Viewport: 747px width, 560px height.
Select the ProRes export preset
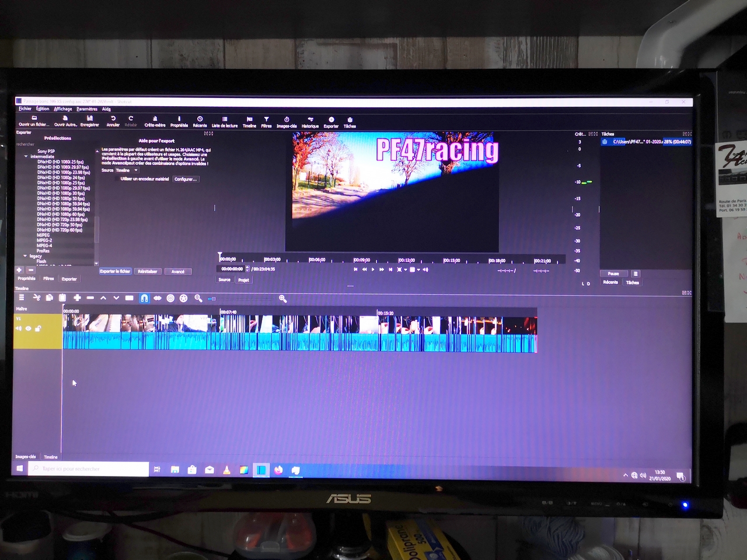click(43, 251)
